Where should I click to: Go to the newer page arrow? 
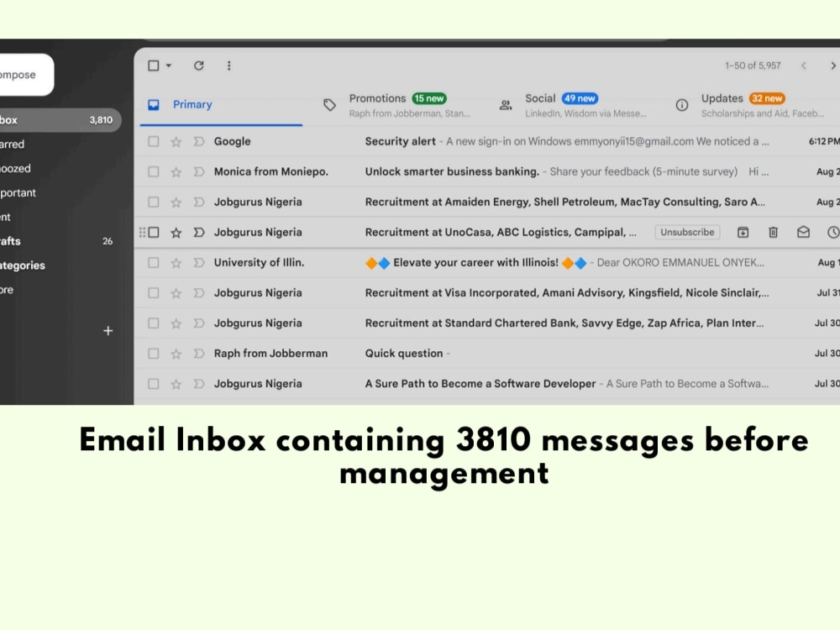pos(804,66)
